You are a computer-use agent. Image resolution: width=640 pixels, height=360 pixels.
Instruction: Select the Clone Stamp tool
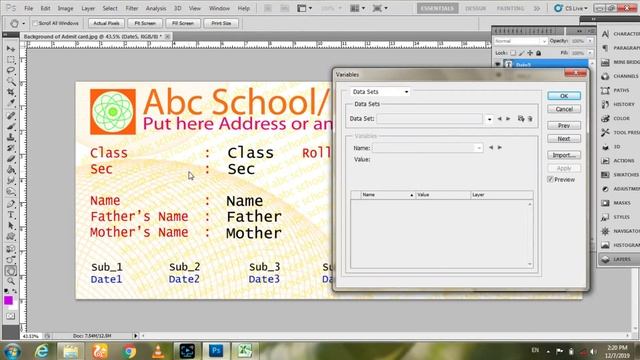pyautogui.click(x=11, y=138)
